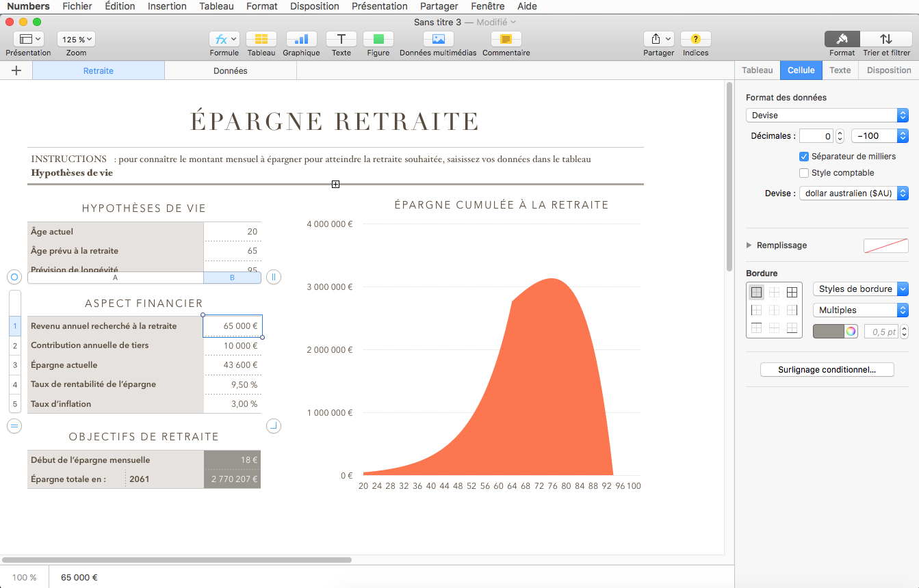
Task: Open the -100 negative number format dropdown
Action: tap(879, 136)
